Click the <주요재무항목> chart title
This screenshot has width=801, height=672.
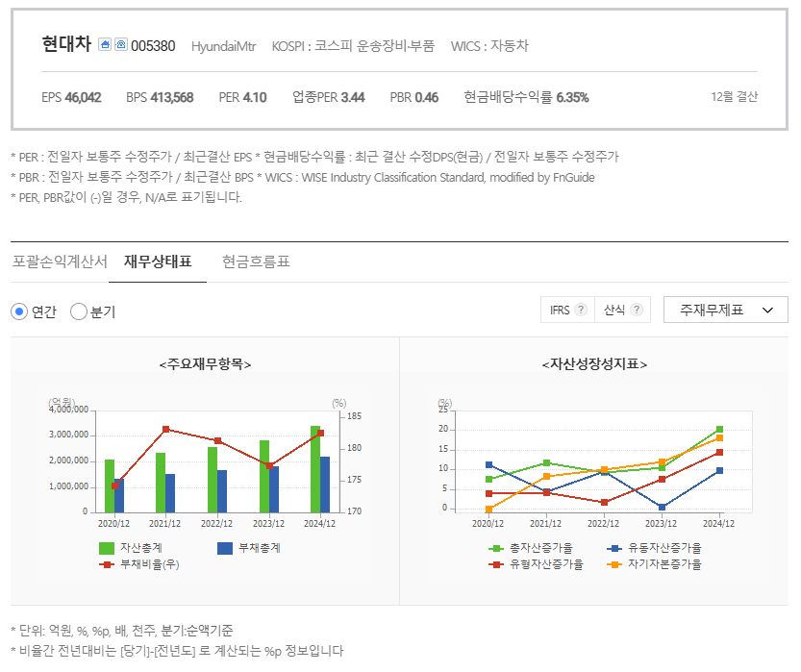pos(206,364)
